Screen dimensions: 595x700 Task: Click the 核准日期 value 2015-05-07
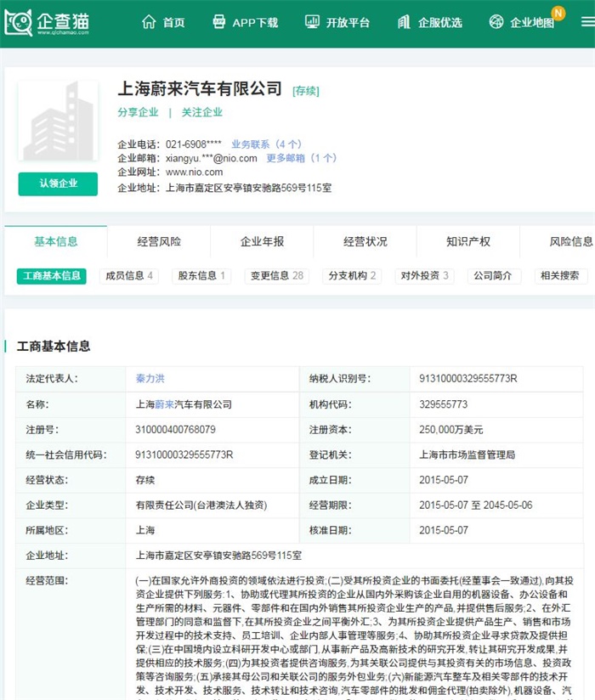click(444, 530)
